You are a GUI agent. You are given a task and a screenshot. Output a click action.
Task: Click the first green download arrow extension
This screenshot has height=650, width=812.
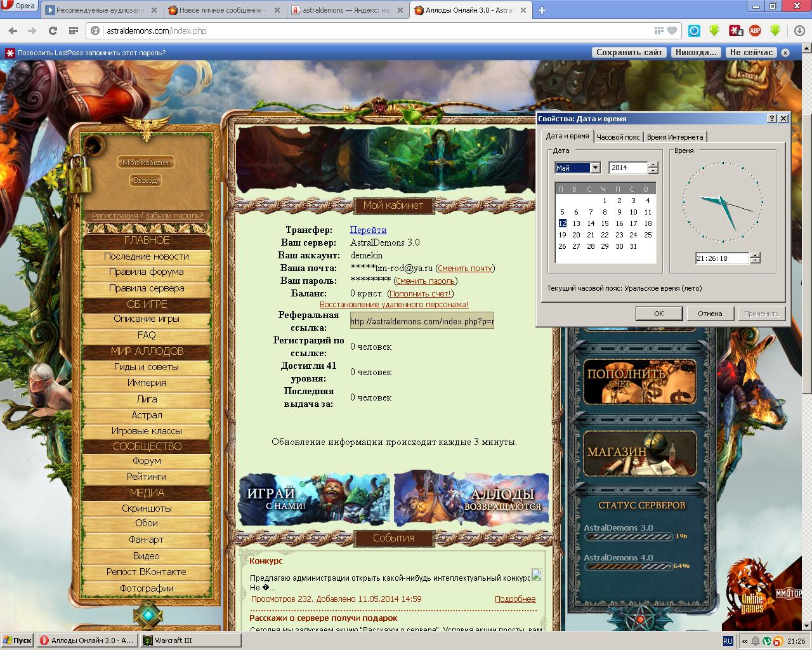714,30
